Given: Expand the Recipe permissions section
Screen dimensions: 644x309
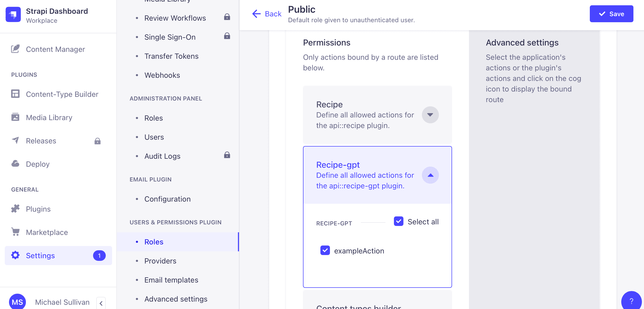Looking at the screenshot, I should 430,115.
